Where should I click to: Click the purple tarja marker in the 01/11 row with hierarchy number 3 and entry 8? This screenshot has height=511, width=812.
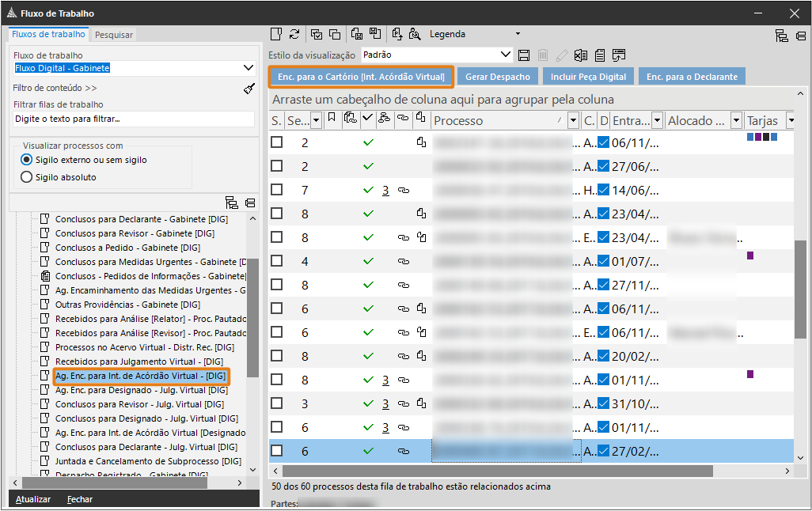[749, 374]
